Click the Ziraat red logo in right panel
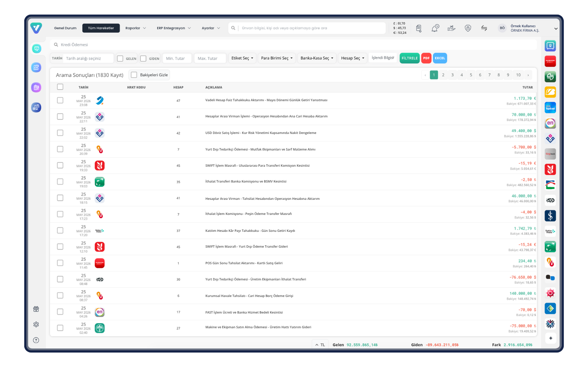 pos(550,169)
